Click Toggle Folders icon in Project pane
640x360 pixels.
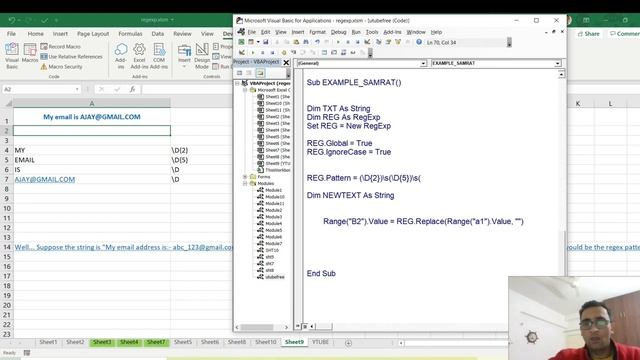[260, 73]
